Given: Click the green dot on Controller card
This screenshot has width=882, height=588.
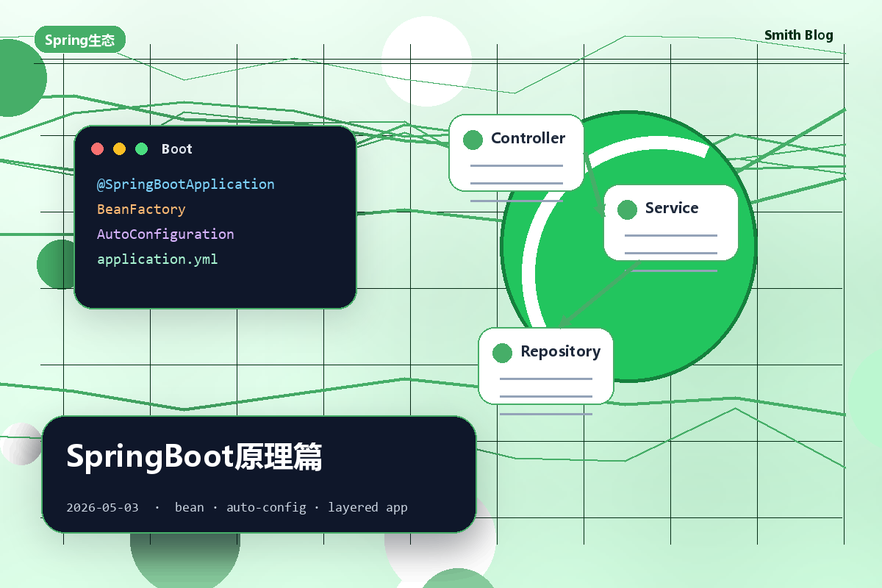Looking at the screenshot, I should (473, 140).
